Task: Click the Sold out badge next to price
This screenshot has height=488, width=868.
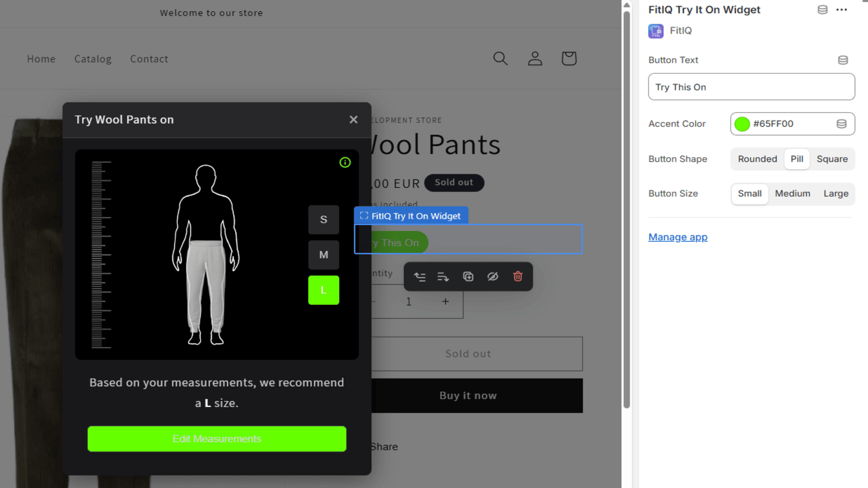Action: tap(454, 183)
